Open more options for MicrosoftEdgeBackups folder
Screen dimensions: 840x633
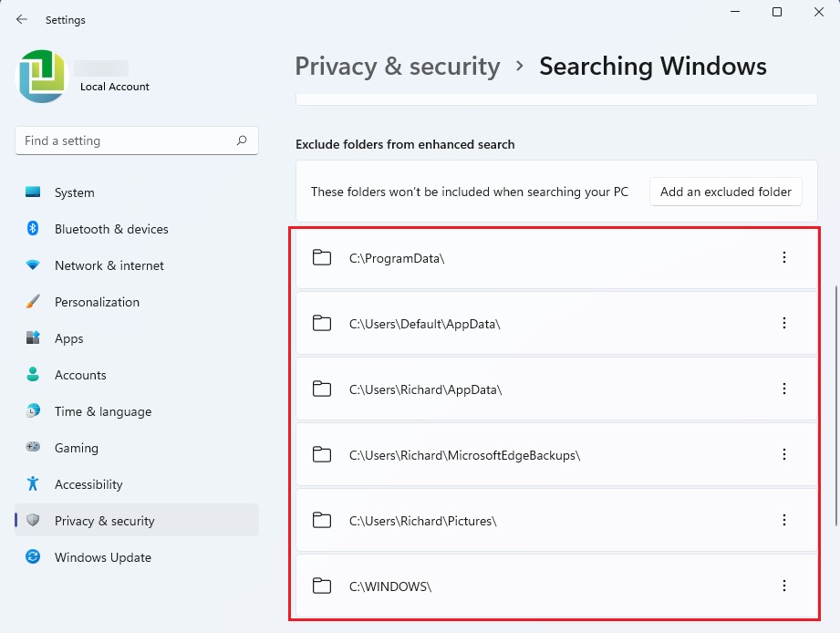[783, 454]
